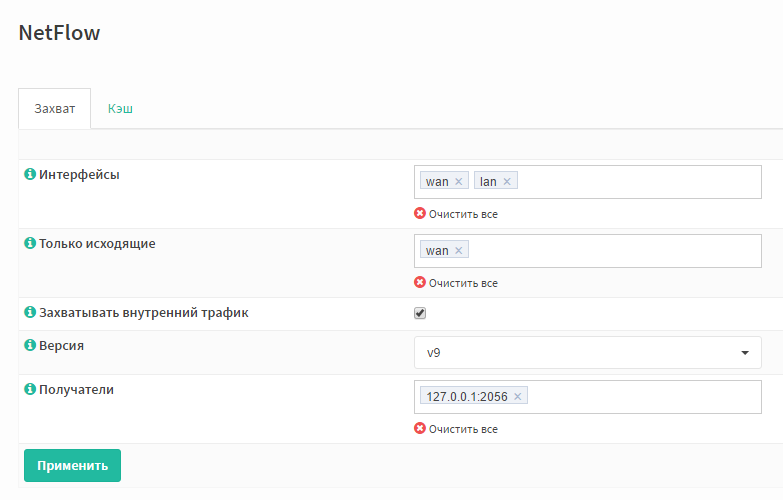Click the Версия label text
Screen dimensions: 783x500
61,345
